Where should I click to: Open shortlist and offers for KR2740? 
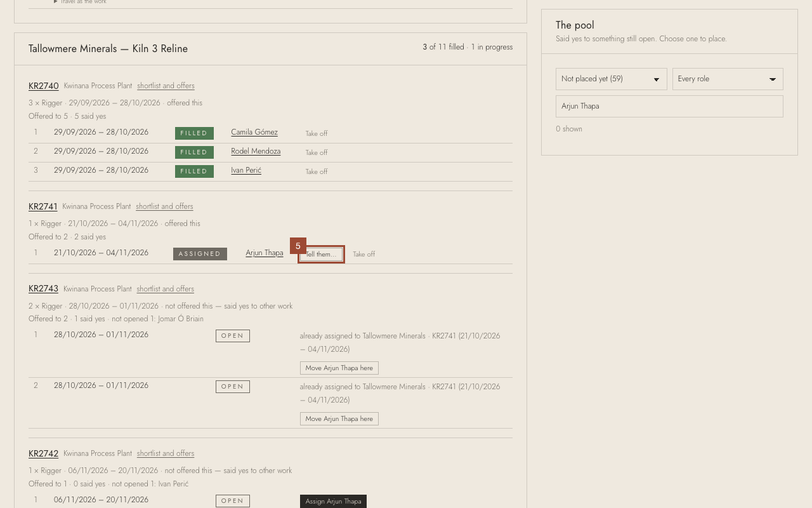tap(166, 86)
